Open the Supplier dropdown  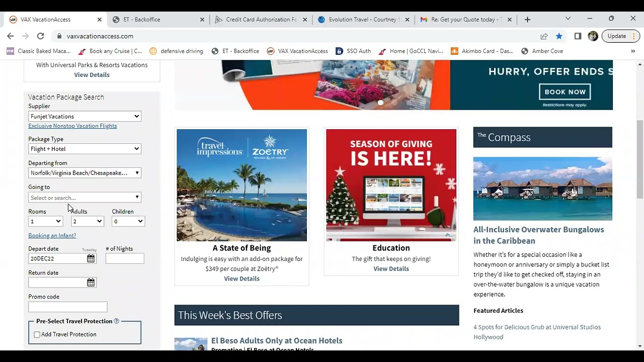[x=85, y=117]
